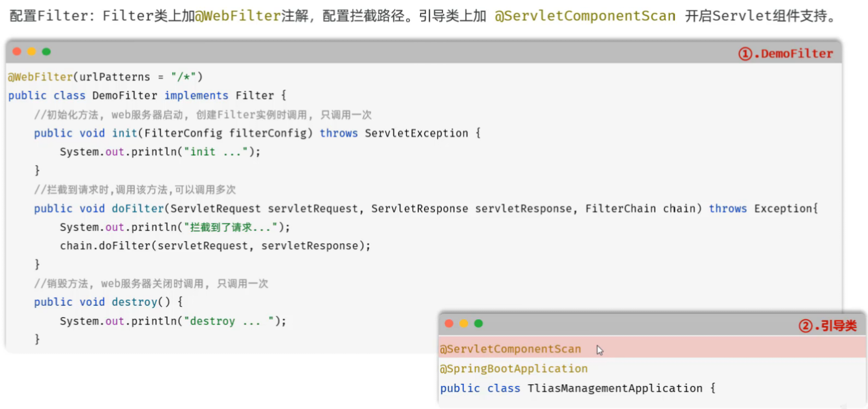Click the chain.doFilter(servletRequest, servletResponse) statement
This screenshot has width=868, height=409.
click(x=215, y=246)
